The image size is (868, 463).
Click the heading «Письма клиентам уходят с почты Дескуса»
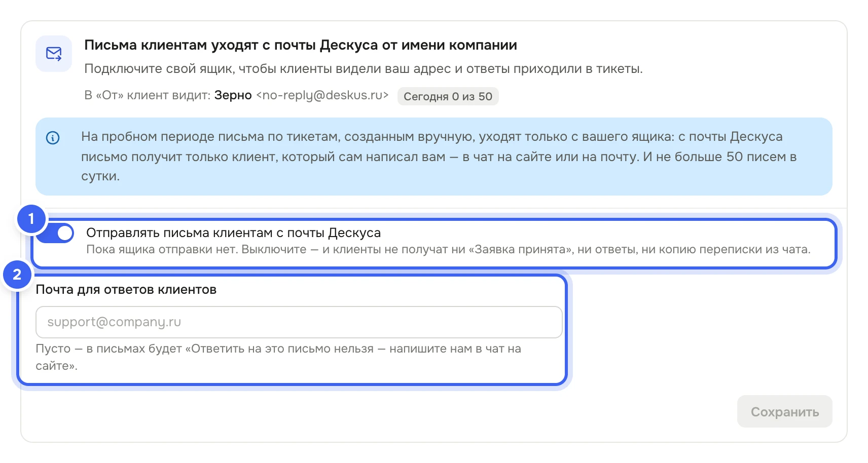click(301, 45)
